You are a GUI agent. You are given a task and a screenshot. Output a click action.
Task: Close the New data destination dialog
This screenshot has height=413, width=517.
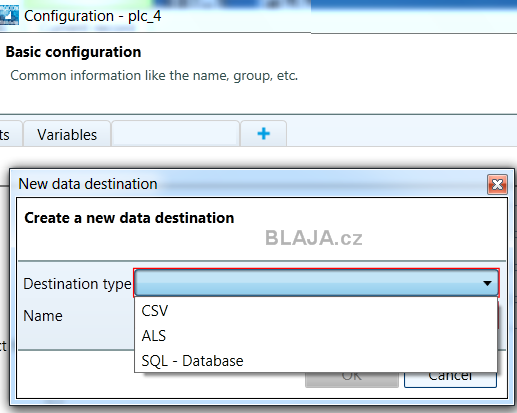[x=497, y=184]
